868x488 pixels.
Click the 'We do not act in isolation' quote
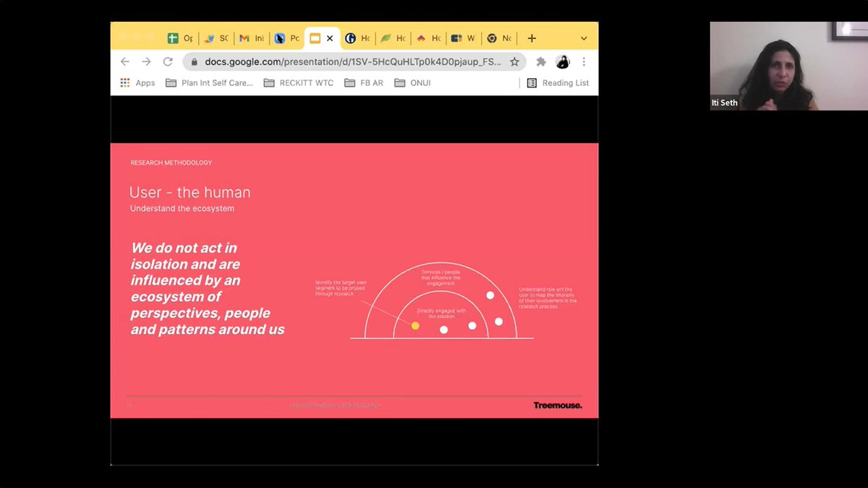208,288
